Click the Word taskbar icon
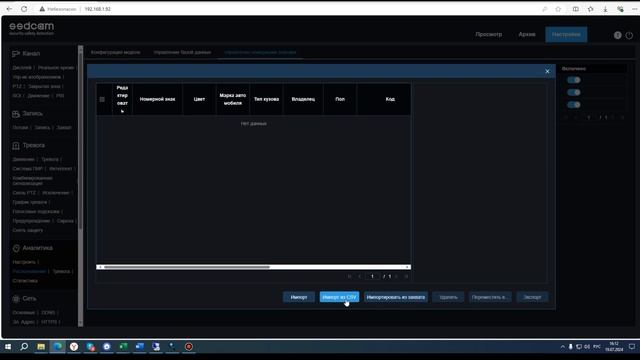Image resolution: width=640 pixels, height=360 pixels. [x=140, y=347]
